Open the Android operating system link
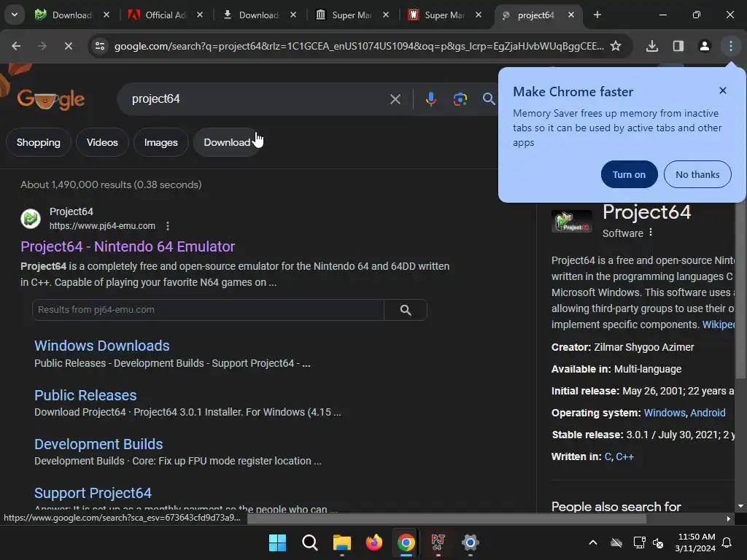 point(708,413)
